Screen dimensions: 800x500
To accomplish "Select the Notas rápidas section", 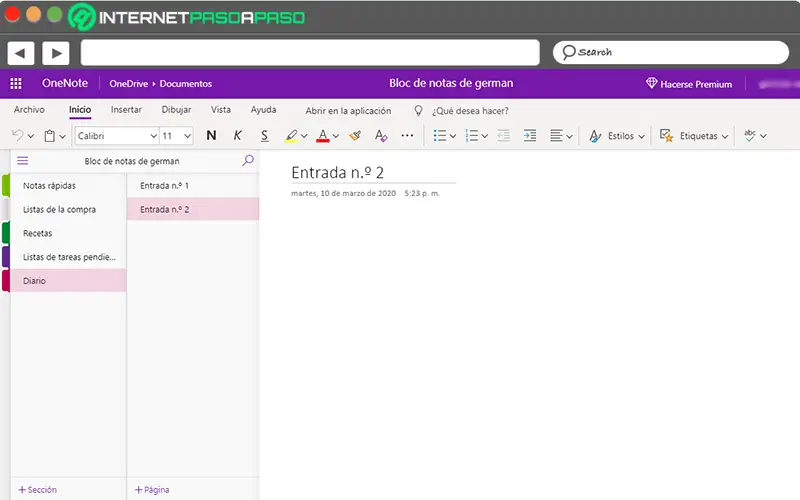I will click(68, 186).
